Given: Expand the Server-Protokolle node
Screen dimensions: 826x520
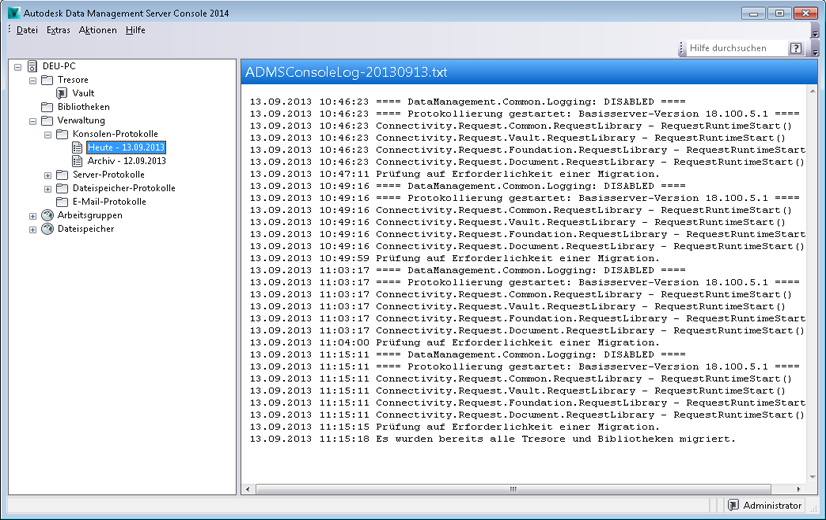Looking at the screenshot, I should pyautogui.click(x=48, y=175).
